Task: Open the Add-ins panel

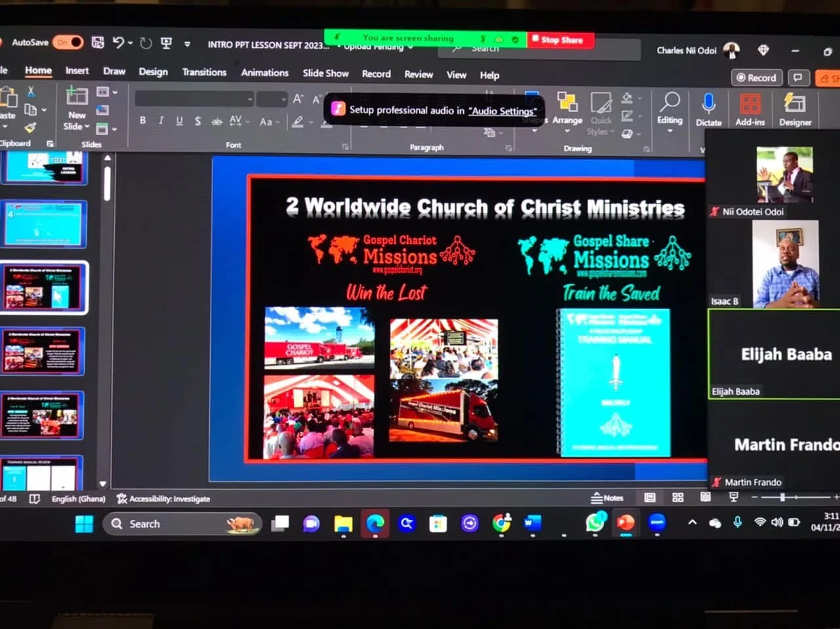Action: point(750,109)
